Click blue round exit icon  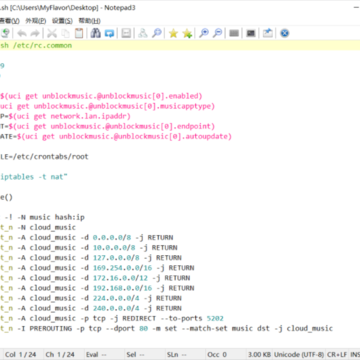[284, 33]
